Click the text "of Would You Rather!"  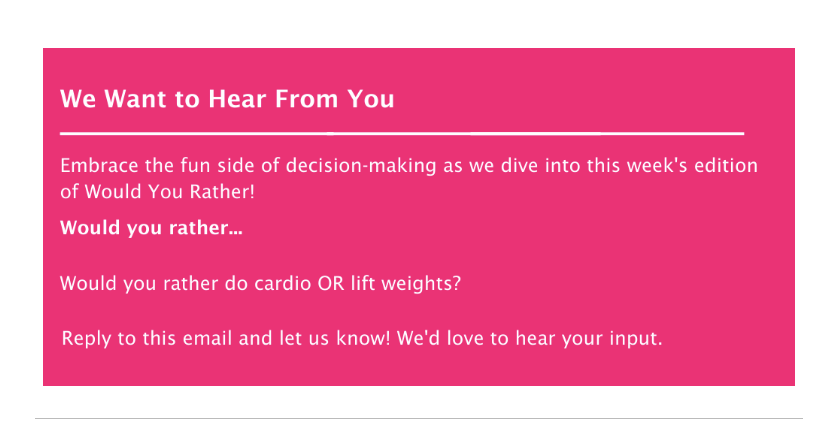click(x=158, y=191)
